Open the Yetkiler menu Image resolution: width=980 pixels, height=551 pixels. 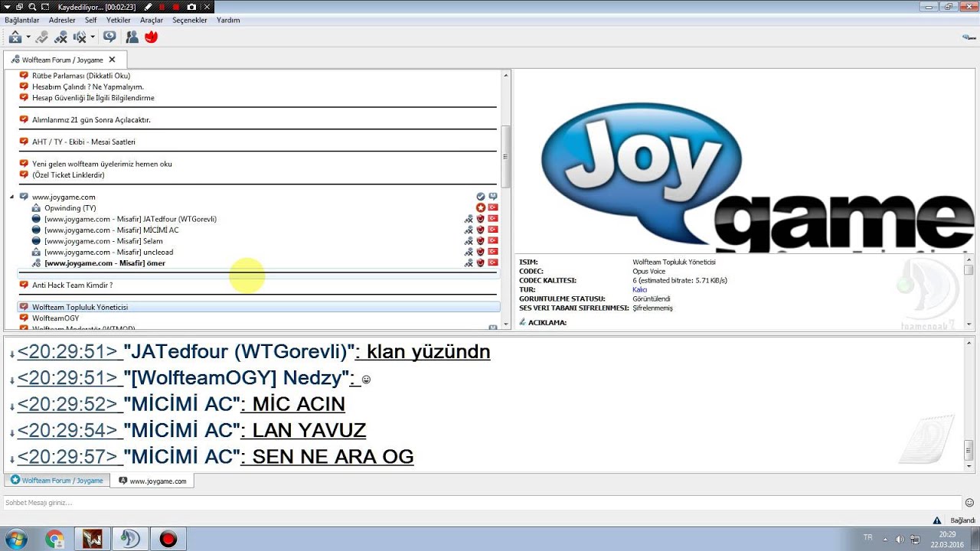pos(119,20)
